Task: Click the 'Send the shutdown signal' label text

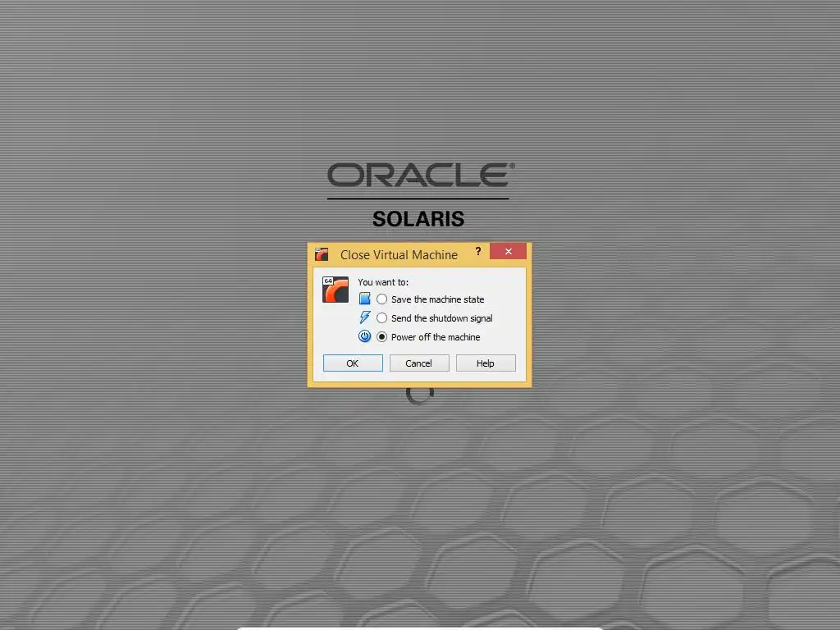Action: (x=441, y=317)
